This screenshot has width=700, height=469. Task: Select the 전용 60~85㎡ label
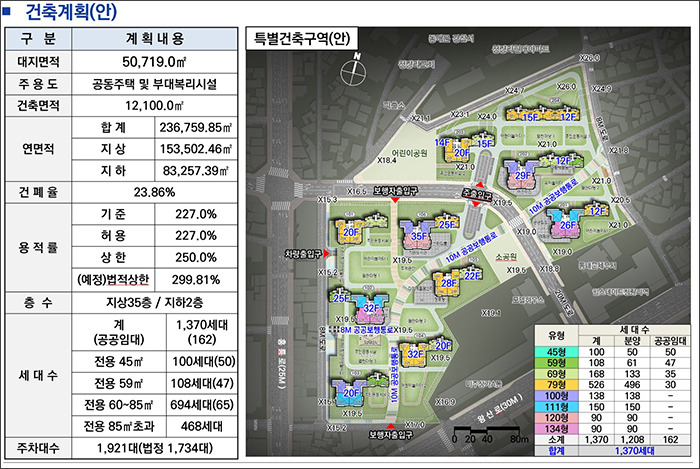pos(119,405)
